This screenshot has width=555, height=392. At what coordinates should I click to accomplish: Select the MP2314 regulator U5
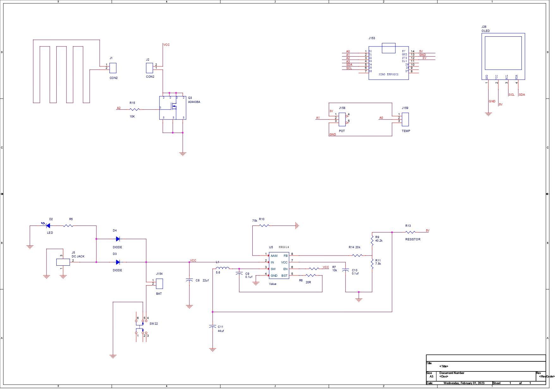[278, 265]
